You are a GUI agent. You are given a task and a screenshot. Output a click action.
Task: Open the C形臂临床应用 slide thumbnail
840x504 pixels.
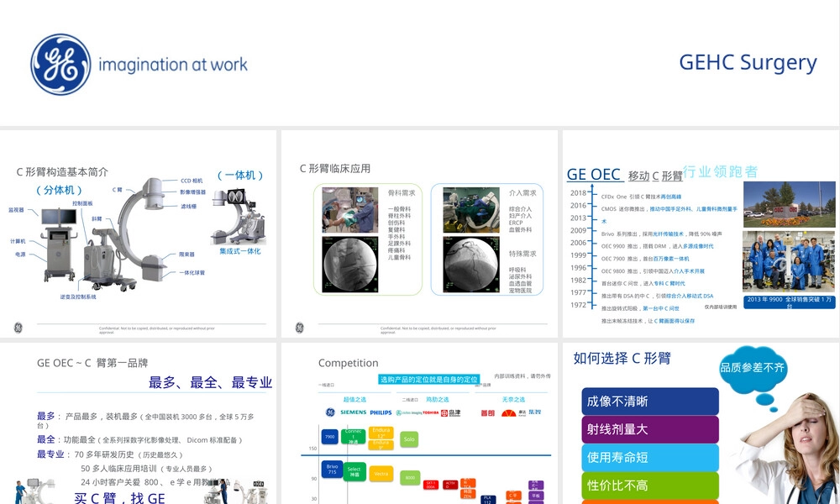point(419,234)
